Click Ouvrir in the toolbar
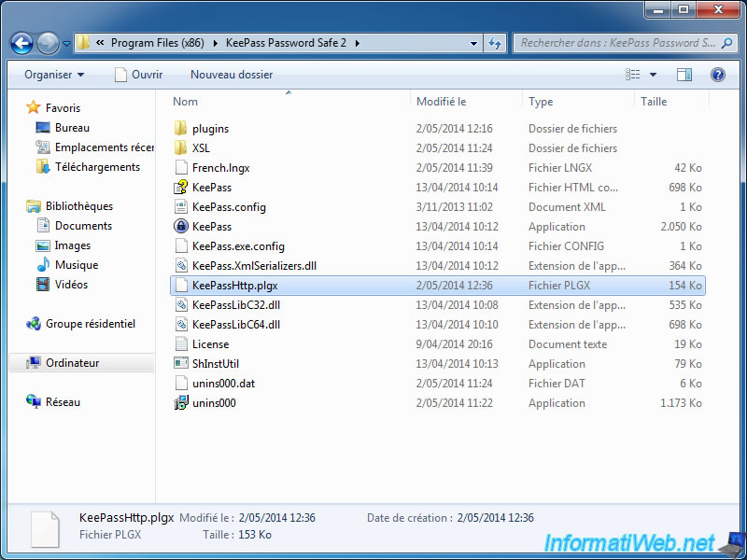Image resolution: width=747 pixels, height=560 pixels. [138, 75]
